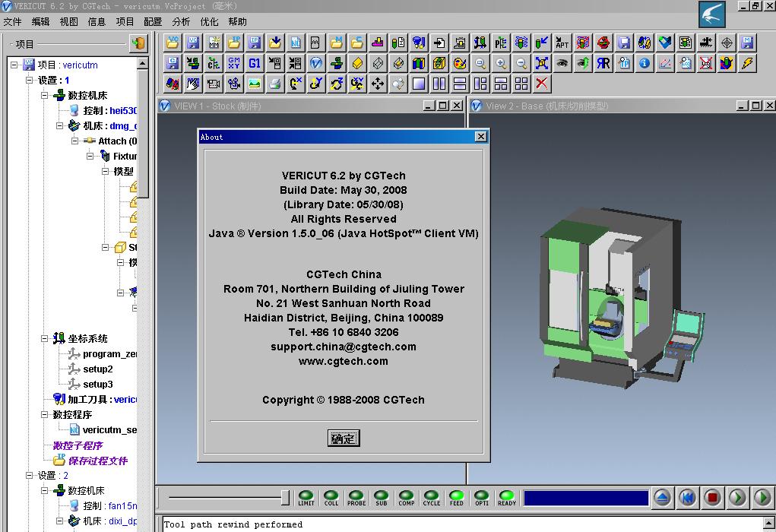Viewport: 776px width, 532px height.
Task: Click the NC program document icon
Action: [x=296, y=43]
